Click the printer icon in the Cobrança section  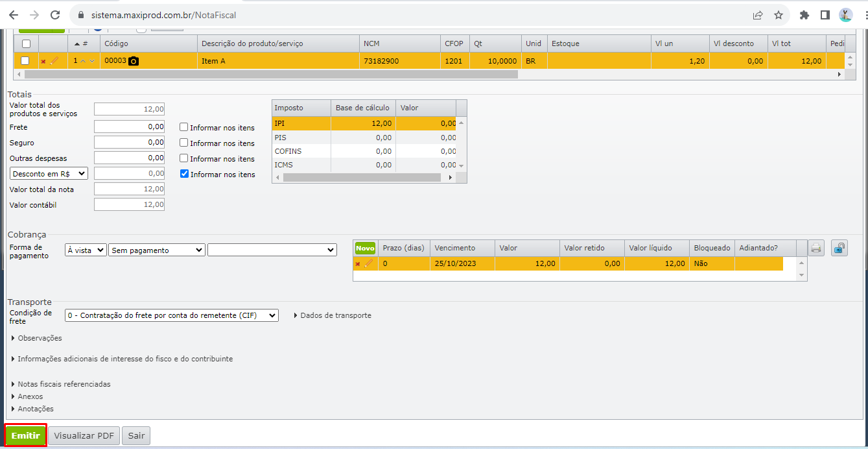816,248
